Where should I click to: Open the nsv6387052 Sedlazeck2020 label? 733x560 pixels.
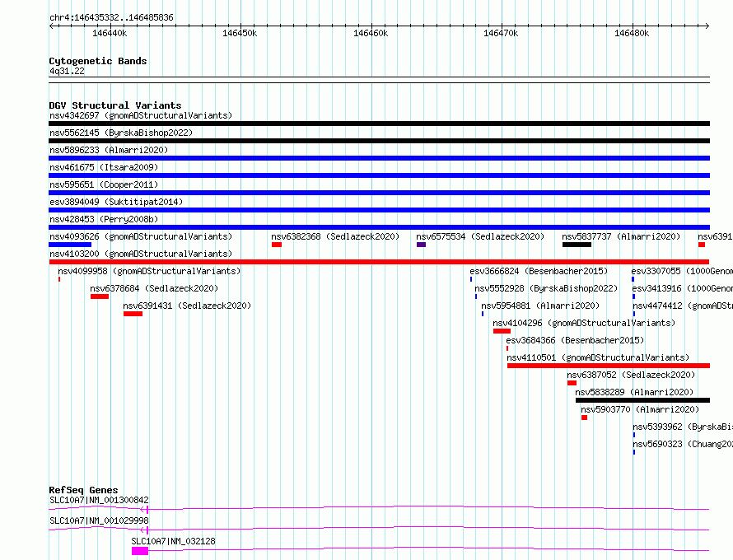(x=631, y=375)
